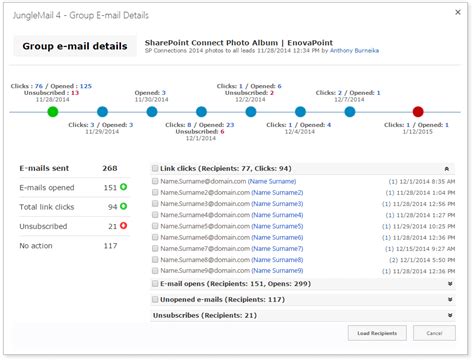This screenshot has height=361, width=474.
Task: Click red status icon next to Unsubscribed
Action: [x=123, y=226]
